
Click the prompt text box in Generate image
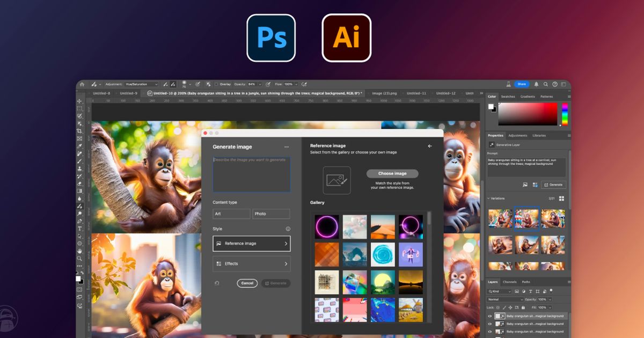pos(252,174)
